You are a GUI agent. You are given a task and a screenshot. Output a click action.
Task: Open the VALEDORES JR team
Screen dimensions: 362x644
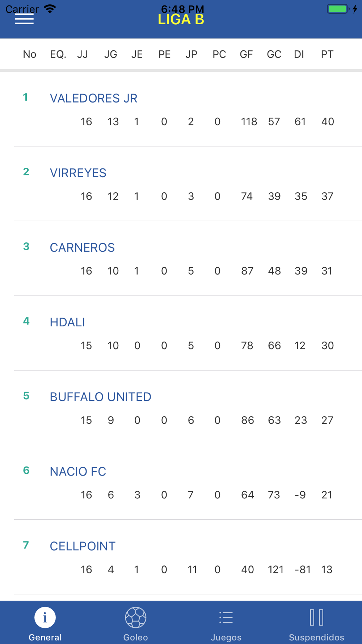(x=93, y=98)
